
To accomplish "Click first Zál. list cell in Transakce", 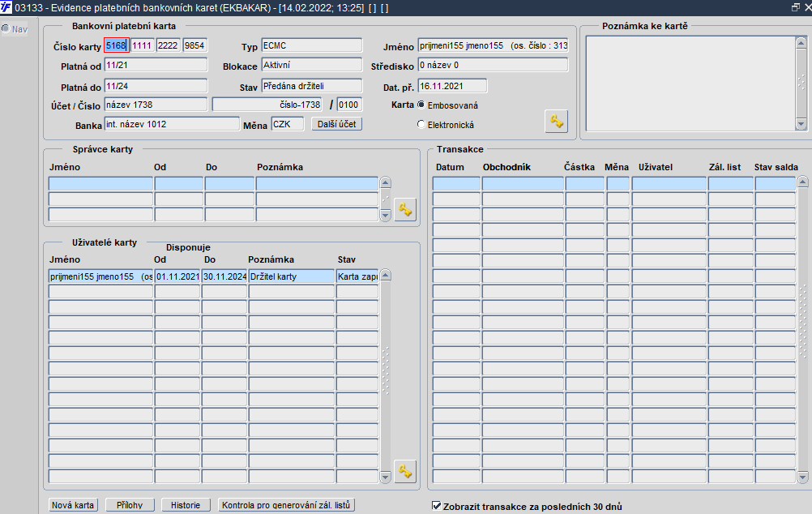I will coord(731,183).
